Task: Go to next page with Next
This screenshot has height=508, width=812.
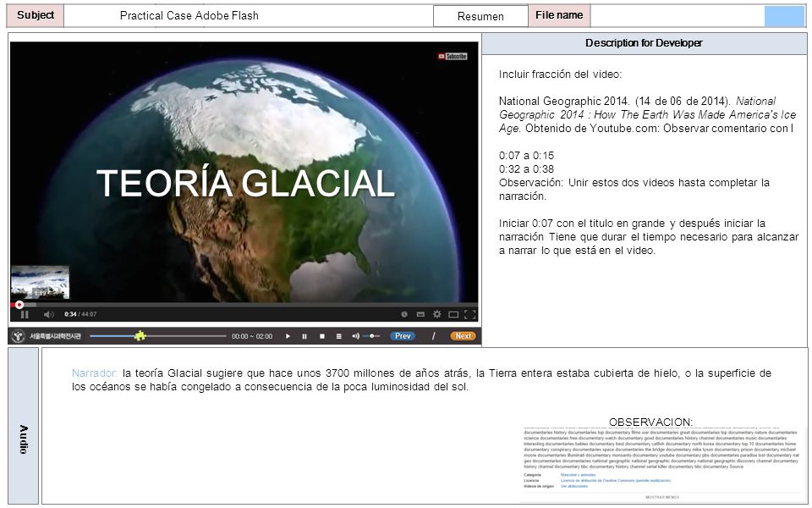Action: pos(463,336)
